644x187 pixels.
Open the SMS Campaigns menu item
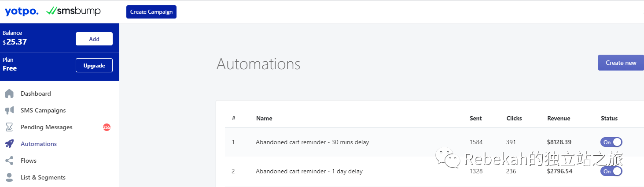(43, 110)
